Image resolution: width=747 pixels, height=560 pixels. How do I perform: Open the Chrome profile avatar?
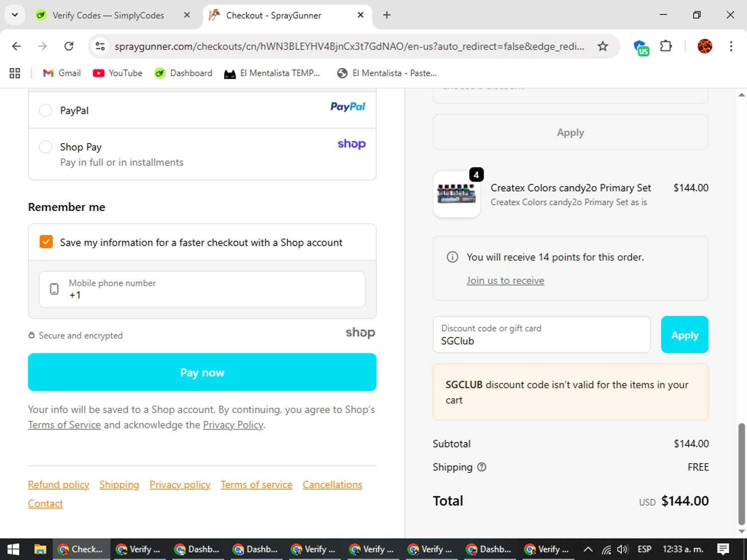pyautogui.click(x=705, y=46)
